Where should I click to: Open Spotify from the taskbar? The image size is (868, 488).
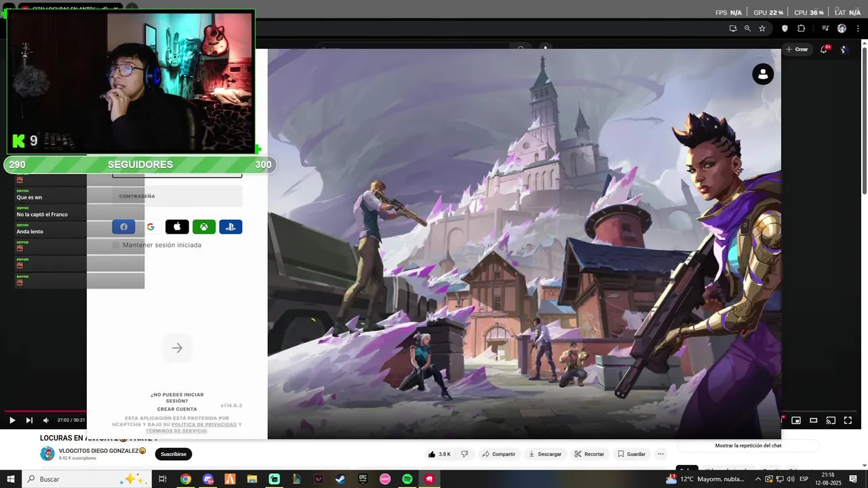click(x=407, y=479)
